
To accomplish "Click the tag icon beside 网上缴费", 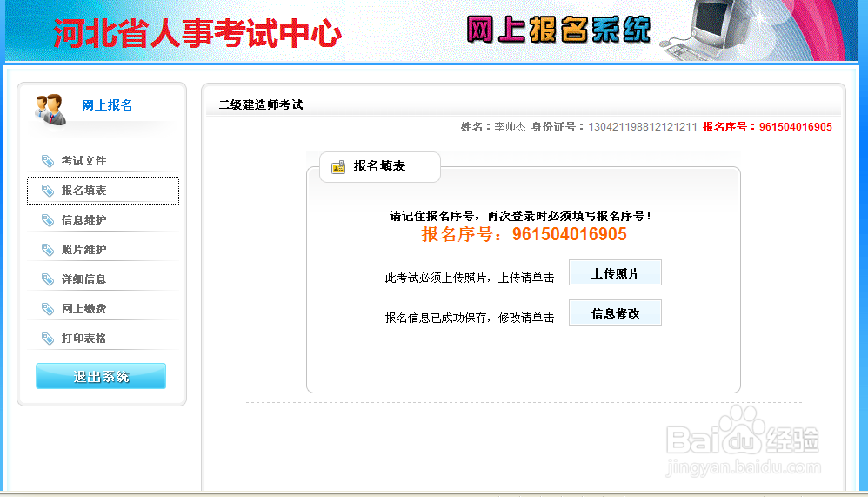I will [48, 309].
